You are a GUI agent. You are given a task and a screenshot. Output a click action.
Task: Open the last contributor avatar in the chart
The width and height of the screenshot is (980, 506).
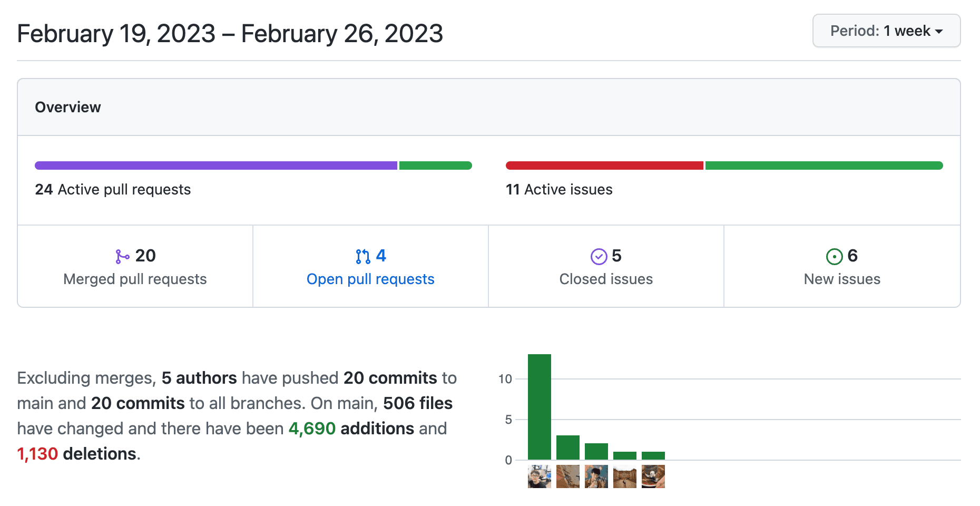point(653,476)
